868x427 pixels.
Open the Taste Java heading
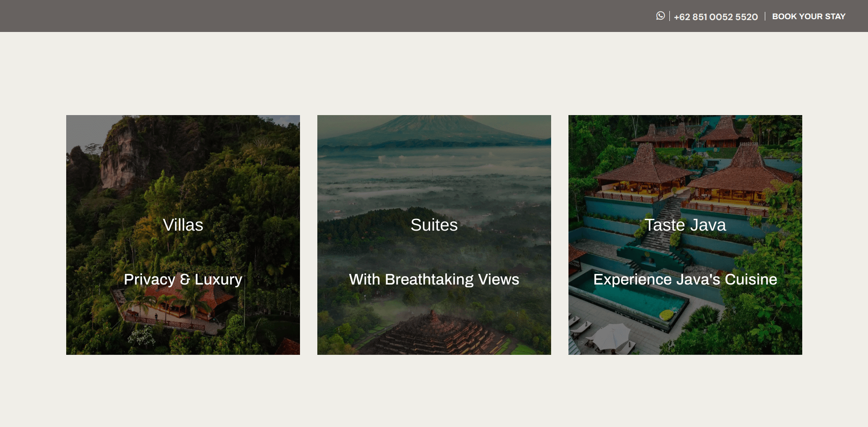point(685,225)
